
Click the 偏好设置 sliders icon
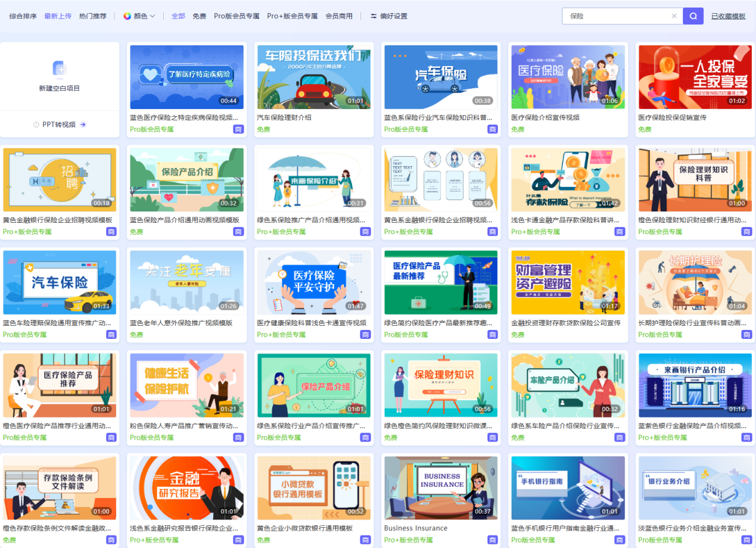tap(374, 16)
